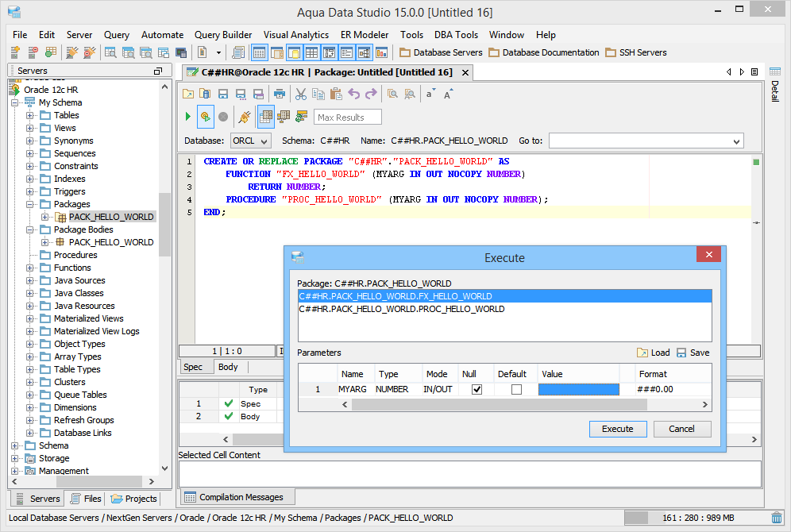Open the Query Builder menu
Viewport: 791px width, 532px height.
[x=223, y=35]
